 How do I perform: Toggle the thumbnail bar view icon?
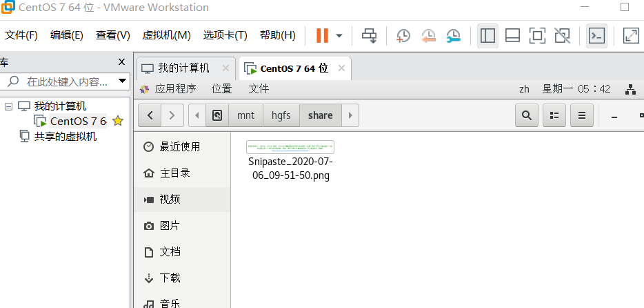pyautogui.click(x=512, y=35)
